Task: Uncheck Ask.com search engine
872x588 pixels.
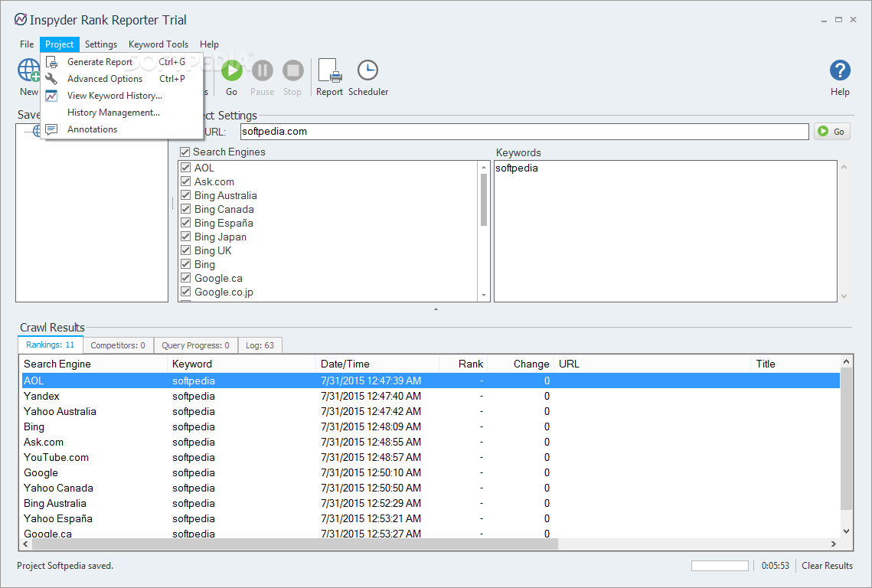Action: (186, 181)
